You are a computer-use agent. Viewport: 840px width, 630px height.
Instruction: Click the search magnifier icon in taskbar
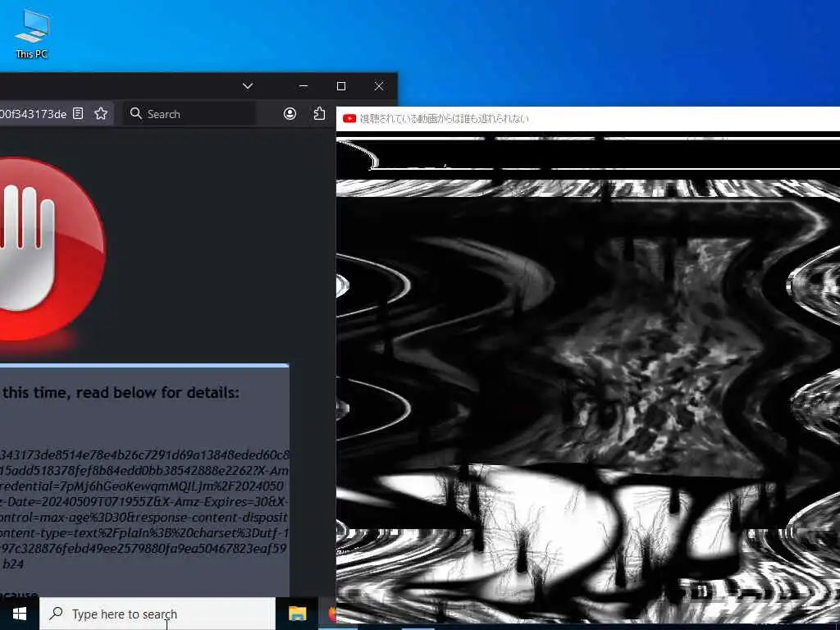click(57, 614)
